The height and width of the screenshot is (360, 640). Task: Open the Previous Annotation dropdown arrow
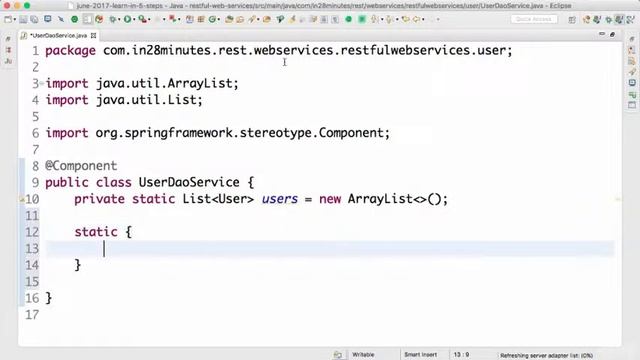tap(397, 19)
